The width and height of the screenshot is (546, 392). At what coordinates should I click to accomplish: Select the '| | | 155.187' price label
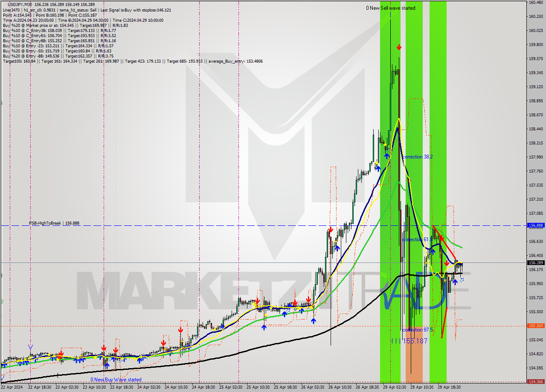[x=410, y=341]
